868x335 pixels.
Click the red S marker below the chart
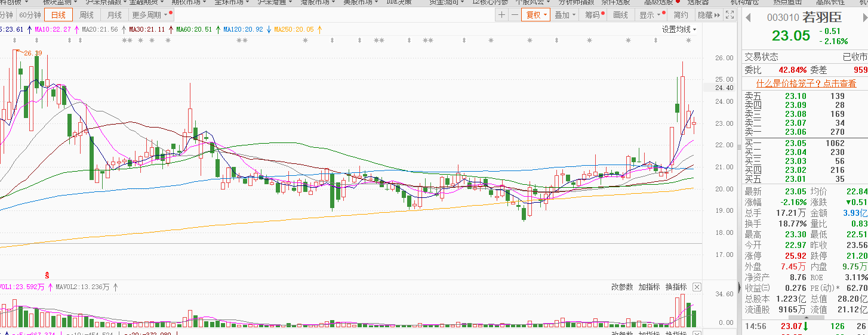pos(47,275)
